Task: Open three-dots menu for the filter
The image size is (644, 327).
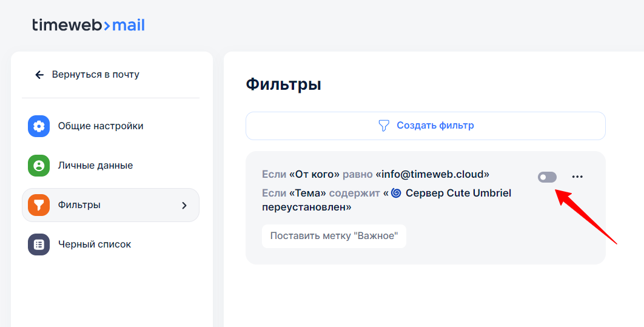Action: click(x=577, y=177)
